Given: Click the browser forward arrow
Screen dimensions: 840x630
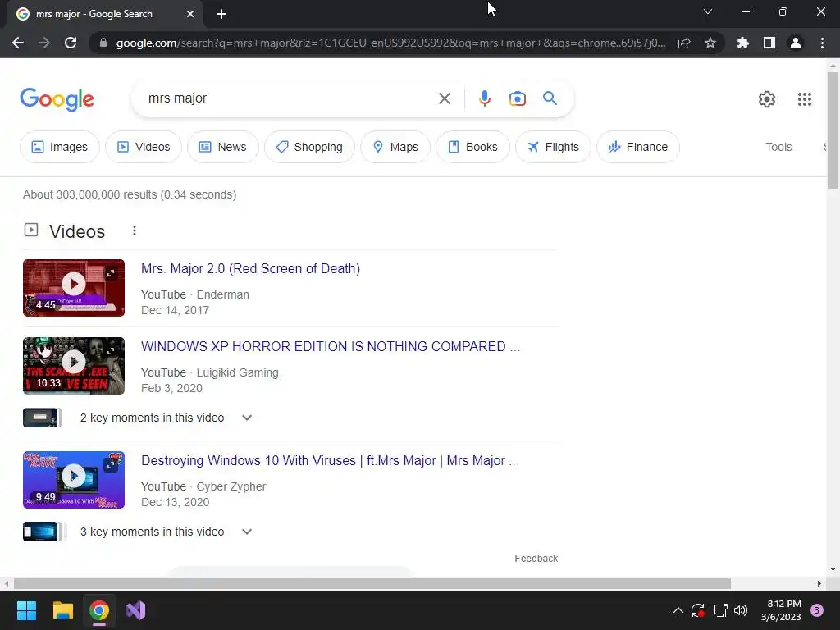Looking at the screenshot, I should coord(44,43).
